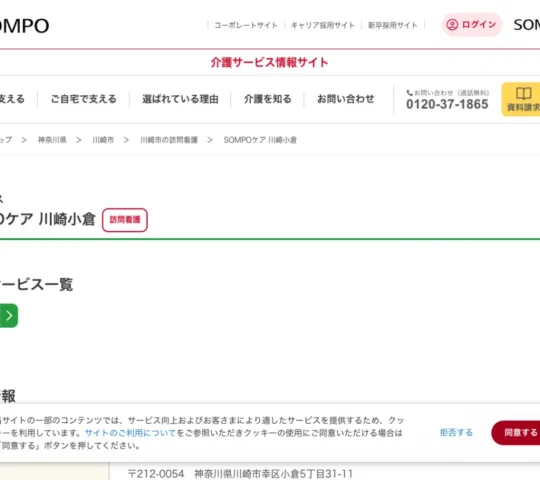The height and width of the screenshot is (480, 540).
Task: Click the ログイン button
Action: click(471, 24)
